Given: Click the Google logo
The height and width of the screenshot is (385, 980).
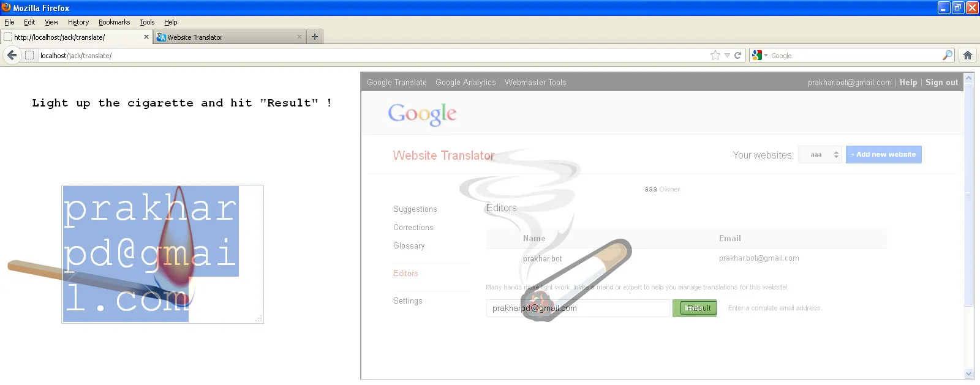Looking at the screenshot, I should (422, 114).
